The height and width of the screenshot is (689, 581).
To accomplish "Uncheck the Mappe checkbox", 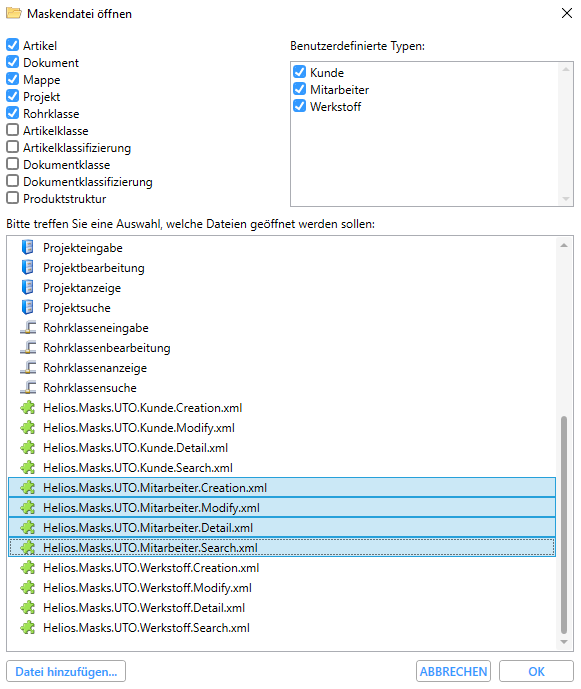I will (13, 79).
